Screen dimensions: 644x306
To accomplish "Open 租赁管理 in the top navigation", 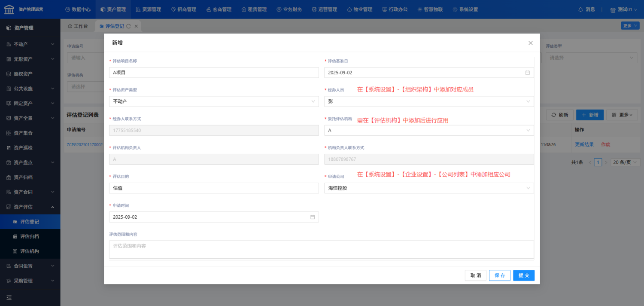I will pyautogui.click(x=254, y=9).
